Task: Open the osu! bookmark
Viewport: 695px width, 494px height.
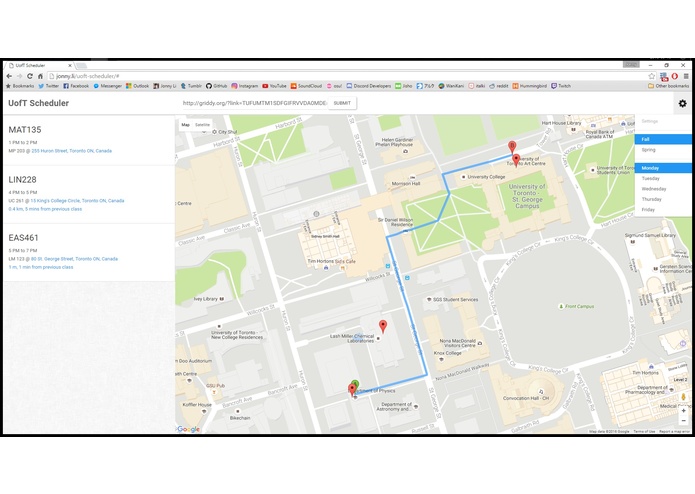Action: [x=334, y=86]
